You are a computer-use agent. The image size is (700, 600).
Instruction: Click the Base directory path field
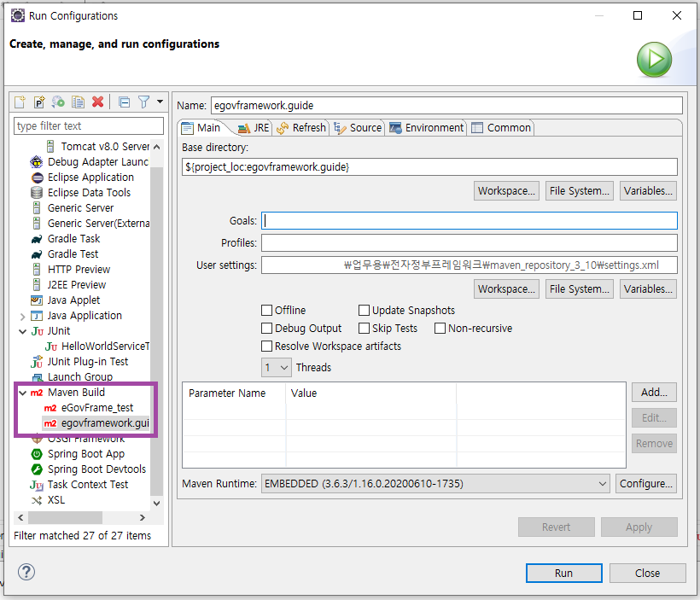coord(429,167)
